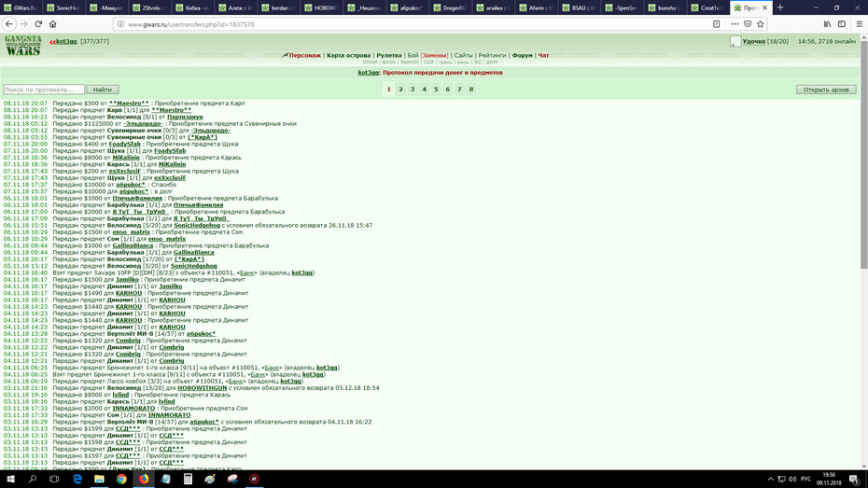Open Партизанун profile link

[x=185, y=117]
